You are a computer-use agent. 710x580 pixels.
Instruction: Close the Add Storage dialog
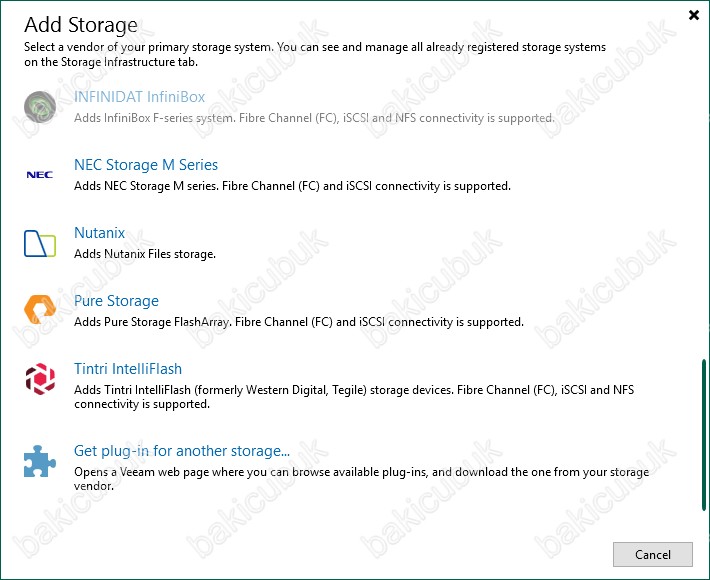pos(694,15)
